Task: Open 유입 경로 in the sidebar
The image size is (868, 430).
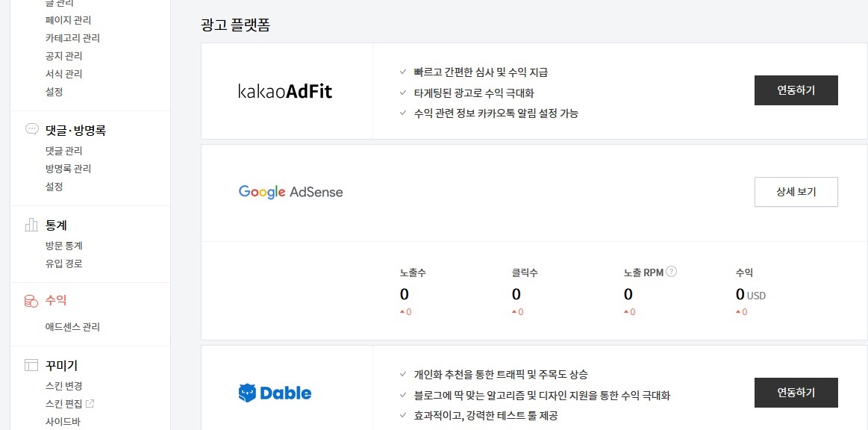Action: 63,264
